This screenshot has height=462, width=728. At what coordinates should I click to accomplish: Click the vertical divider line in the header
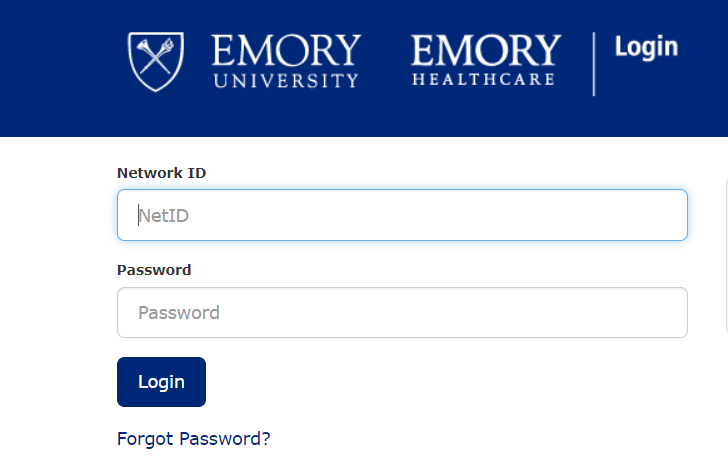point(594,64)
